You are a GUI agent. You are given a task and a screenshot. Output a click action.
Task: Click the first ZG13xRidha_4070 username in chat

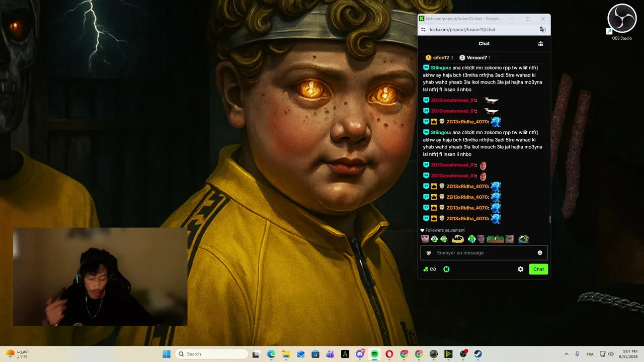pos(467,122)
